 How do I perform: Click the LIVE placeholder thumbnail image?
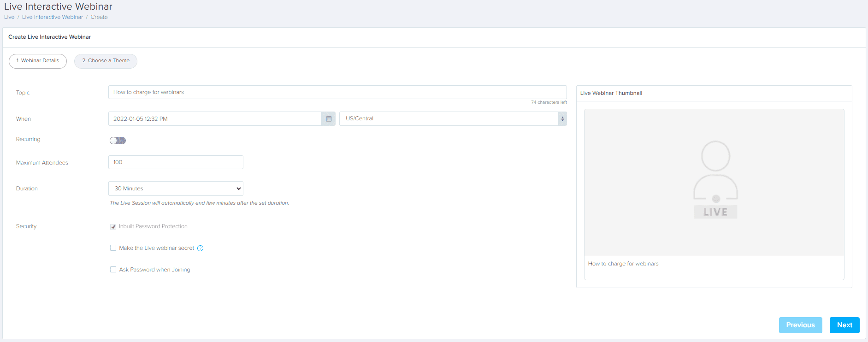[714, 183]
